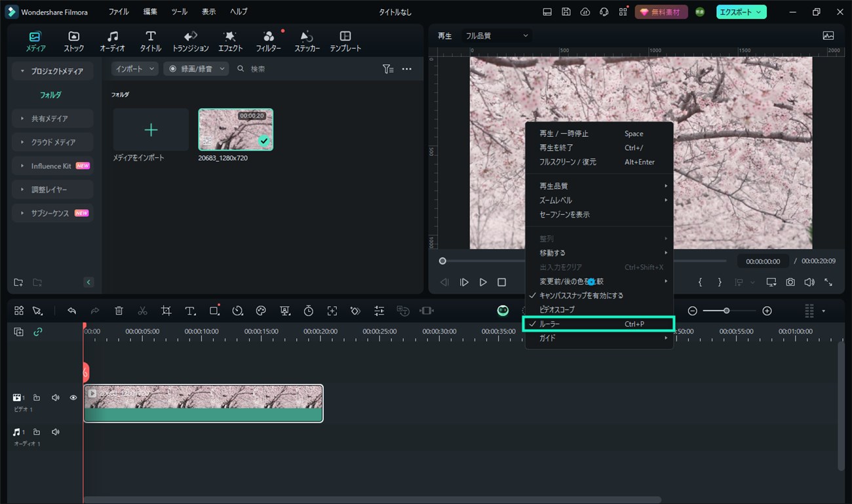Click the audio mixer sliders icon in timeline toolbar
This screenshot has width=852, height=504.
click(x=379, y=311)
